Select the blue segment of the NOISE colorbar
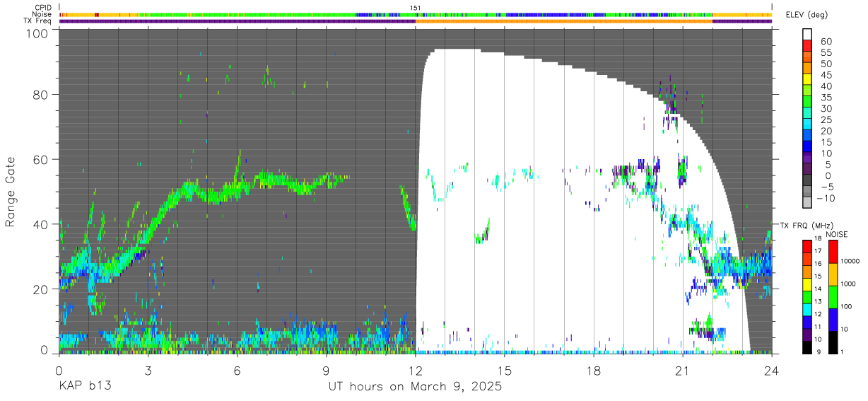868x401 pixels. [x=833, y=318]
